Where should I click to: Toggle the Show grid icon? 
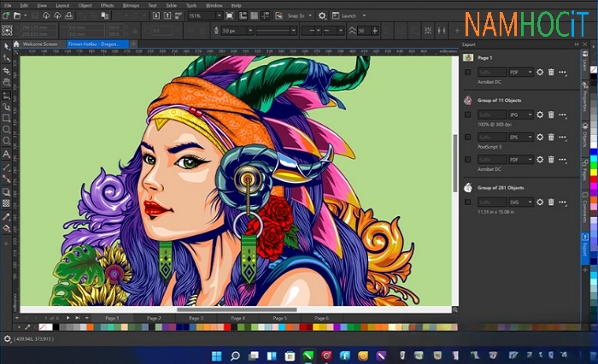click(255, 15)
